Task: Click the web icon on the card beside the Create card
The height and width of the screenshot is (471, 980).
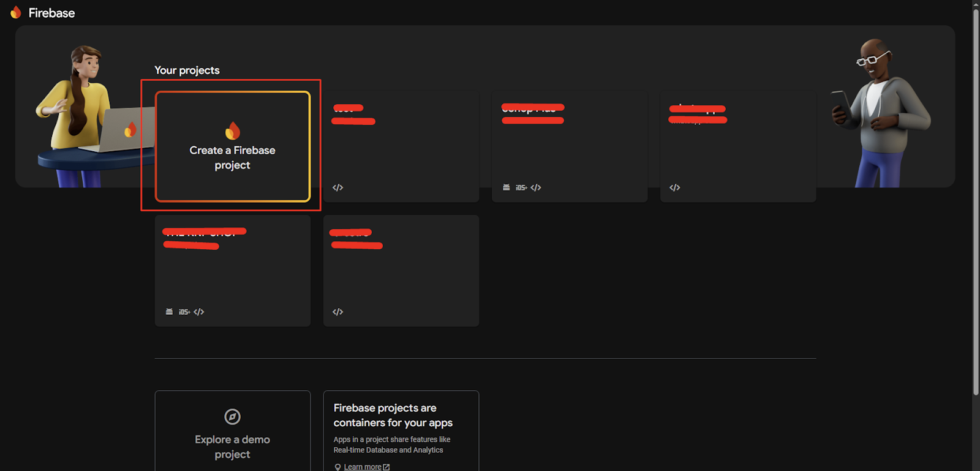Action: tap(337, 187)
